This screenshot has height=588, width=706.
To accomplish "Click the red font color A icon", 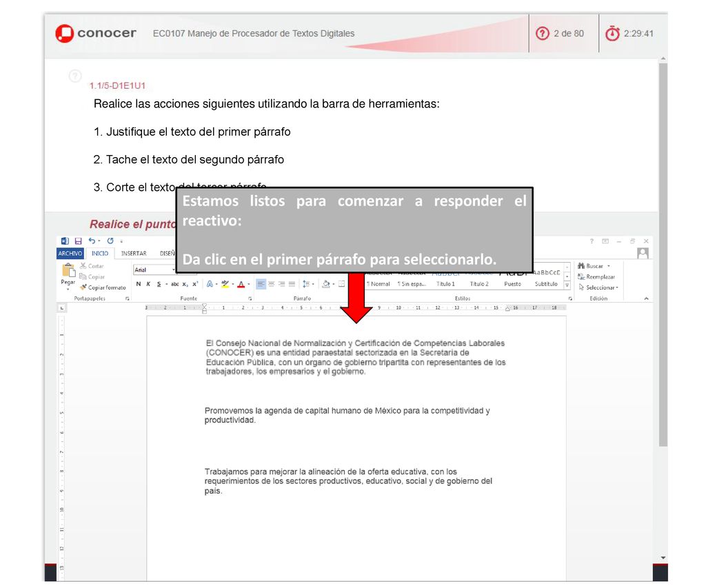I will point(241,284).
